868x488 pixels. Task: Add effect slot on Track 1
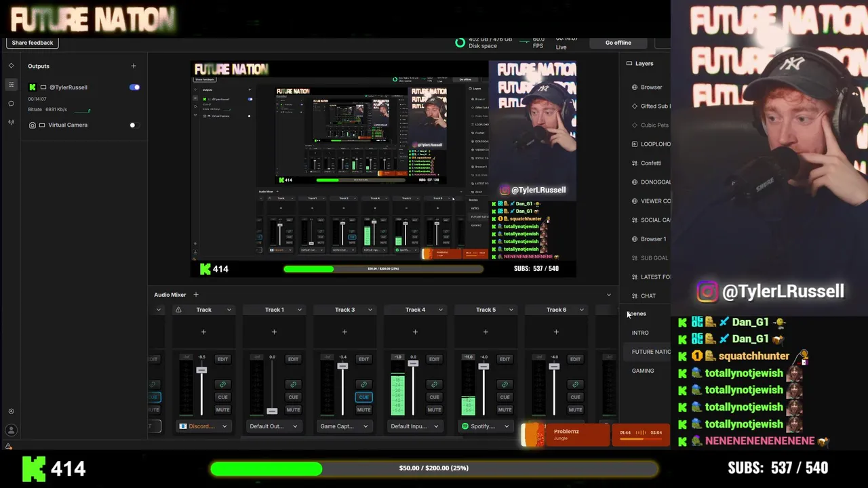(x=274, y=332)
